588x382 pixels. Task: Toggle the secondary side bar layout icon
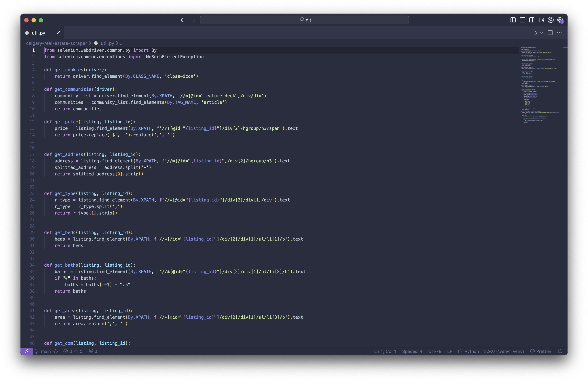[x=532, y=20]
